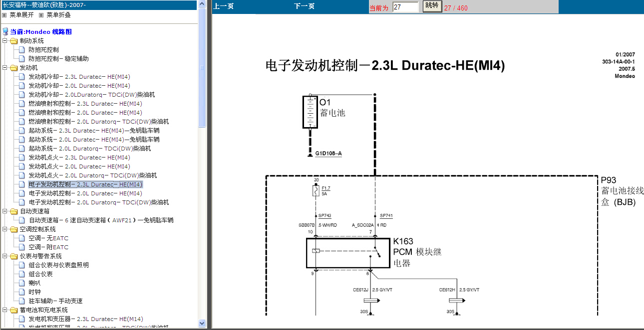Click page icon for 电子发动机控制 2.3L Duratec
Screen dimensions: 644x330
click(22, 184)
